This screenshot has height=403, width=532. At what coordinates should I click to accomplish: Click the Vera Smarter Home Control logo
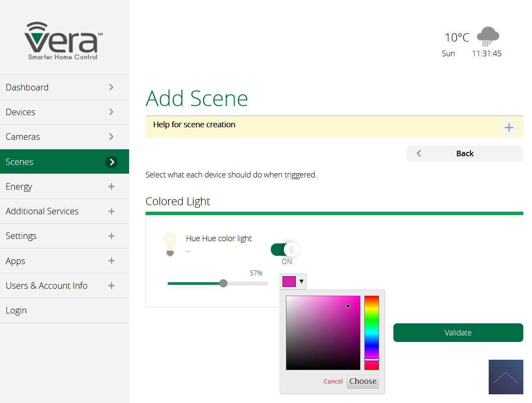pos(64,41)
